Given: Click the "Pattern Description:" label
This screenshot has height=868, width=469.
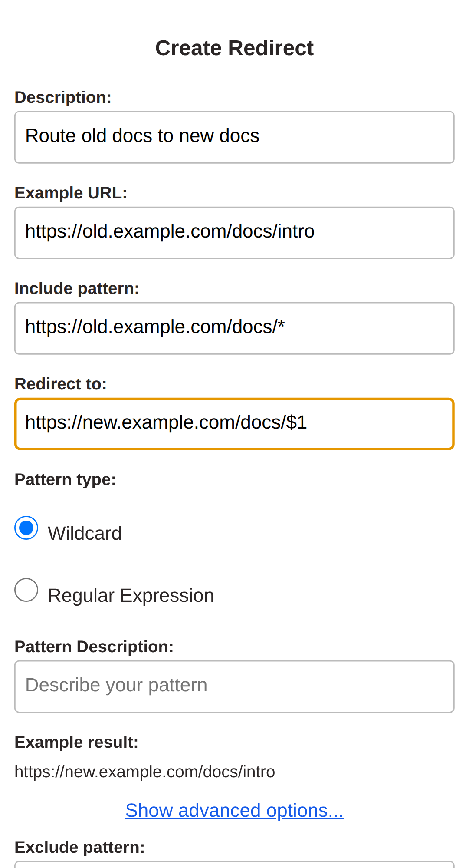Looking at the screenshot, I should coord(94,647).
